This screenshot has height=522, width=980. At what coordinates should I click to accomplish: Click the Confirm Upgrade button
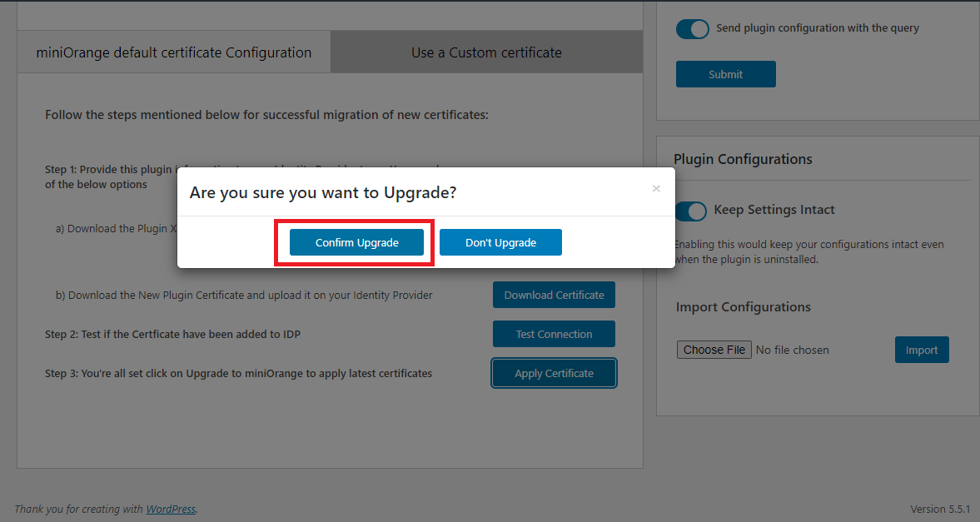(356, 242)
